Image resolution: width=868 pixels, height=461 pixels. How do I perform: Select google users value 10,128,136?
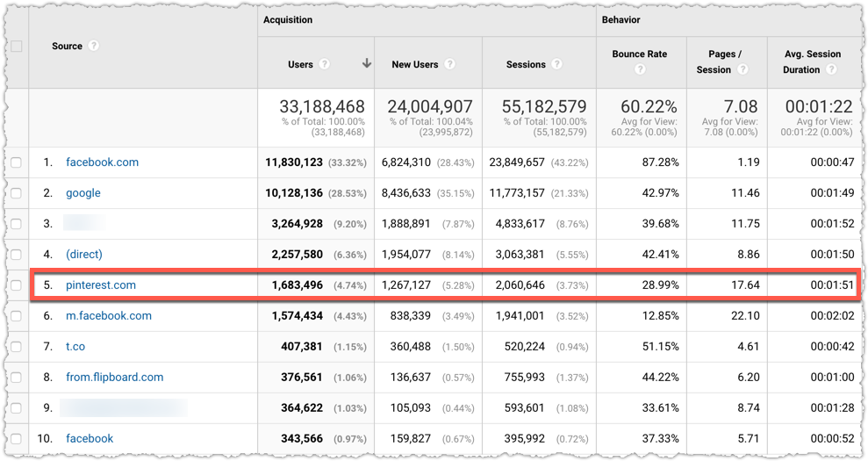pyautogui.click(x=294, y=193)
